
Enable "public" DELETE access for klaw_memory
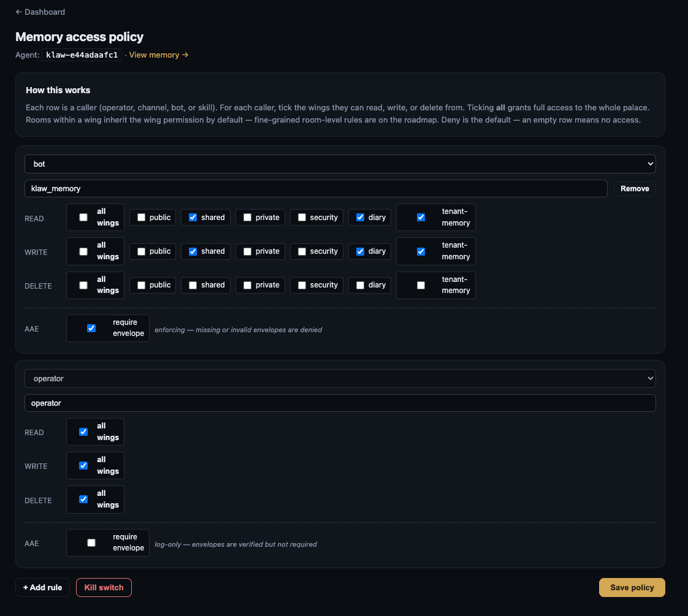pyautogui.click(x=142, y=284)
